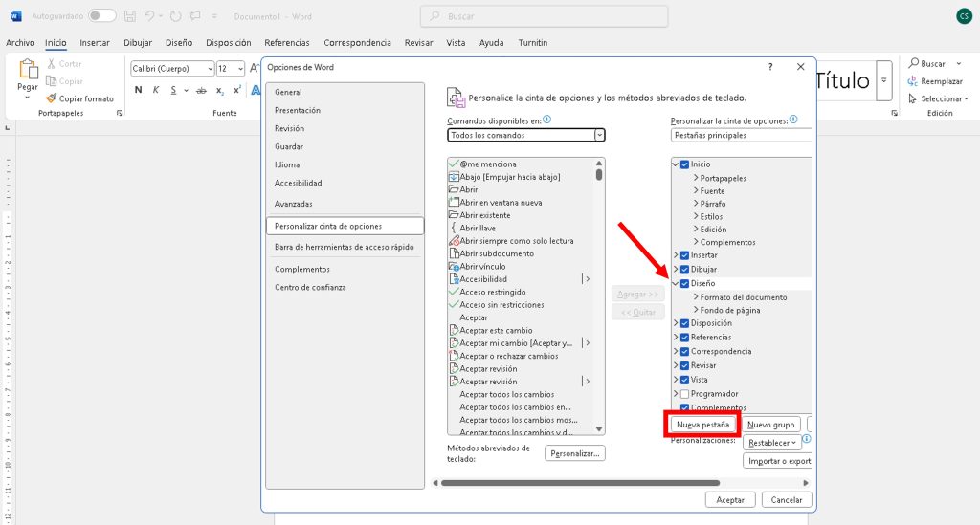980x525 pixels.
Task: Click the Reemplazar icon in Edición group
Action: [x=913, y=81]
